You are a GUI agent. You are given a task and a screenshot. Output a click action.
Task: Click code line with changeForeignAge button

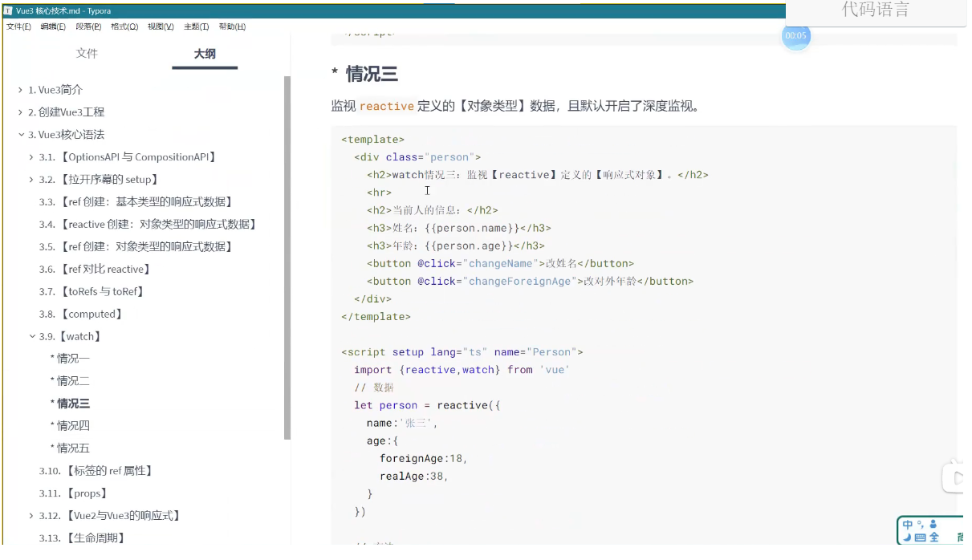531,281
